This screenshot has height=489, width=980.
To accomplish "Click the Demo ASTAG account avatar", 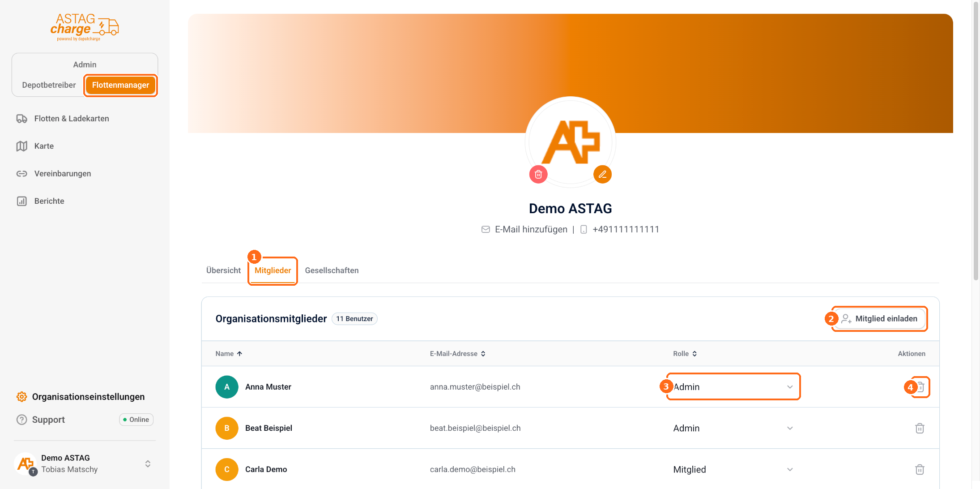I will click(x=26, y=463).
